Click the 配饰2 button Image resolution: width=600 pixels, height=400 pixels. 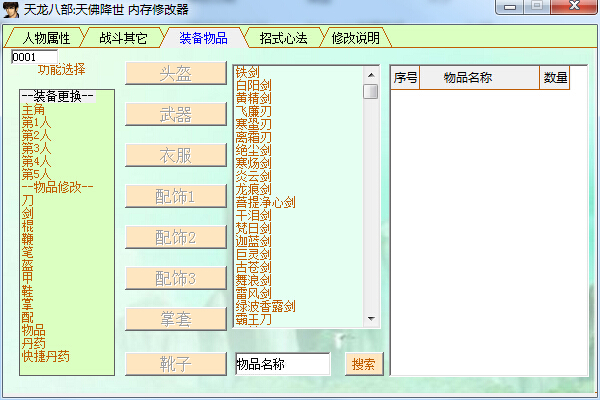pos(176,237)
